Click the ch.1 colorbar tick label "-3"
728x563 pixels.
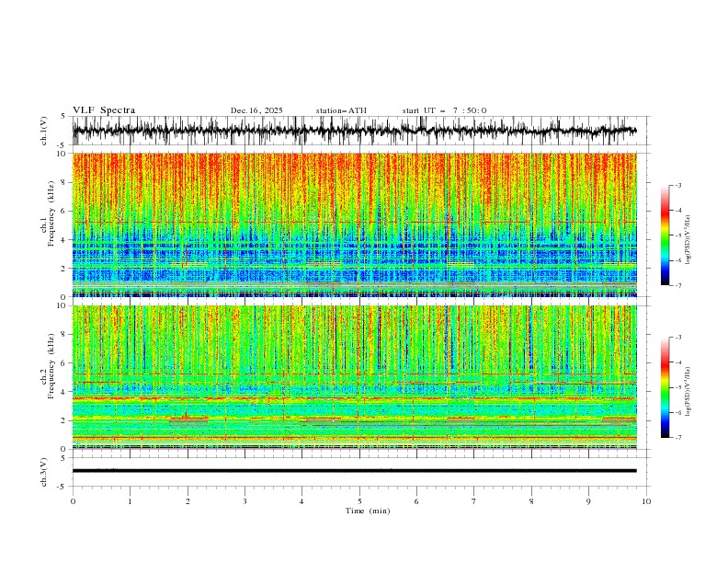point(678,186)
